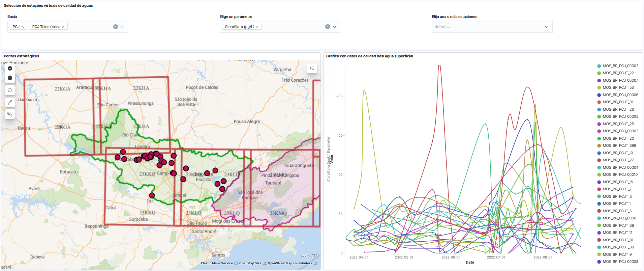Toggle MOS_BR_PCJT_22 series visibility
This screenshot has height=271, width=644.
(x=618, y=73)
